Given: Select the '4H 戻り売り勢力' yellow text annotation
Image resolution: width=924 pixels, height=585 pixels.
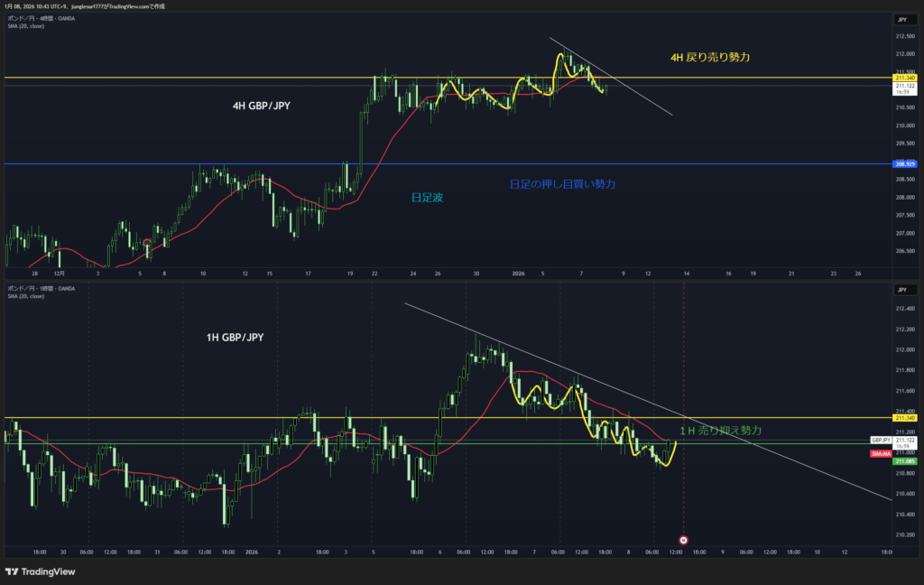Looking at the screenshot, I should click(x=710, y=57).
